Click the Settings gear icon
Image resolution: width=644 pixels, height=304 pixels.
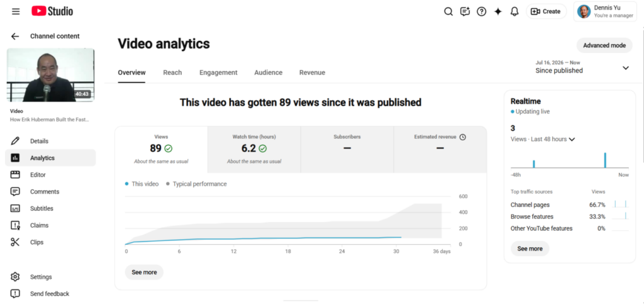pos(15,277)
